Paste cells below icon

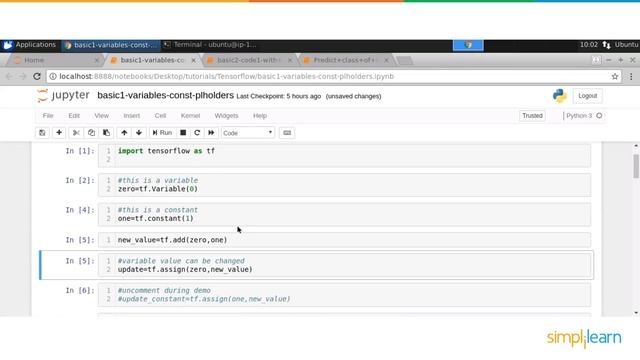click(106, 133)
